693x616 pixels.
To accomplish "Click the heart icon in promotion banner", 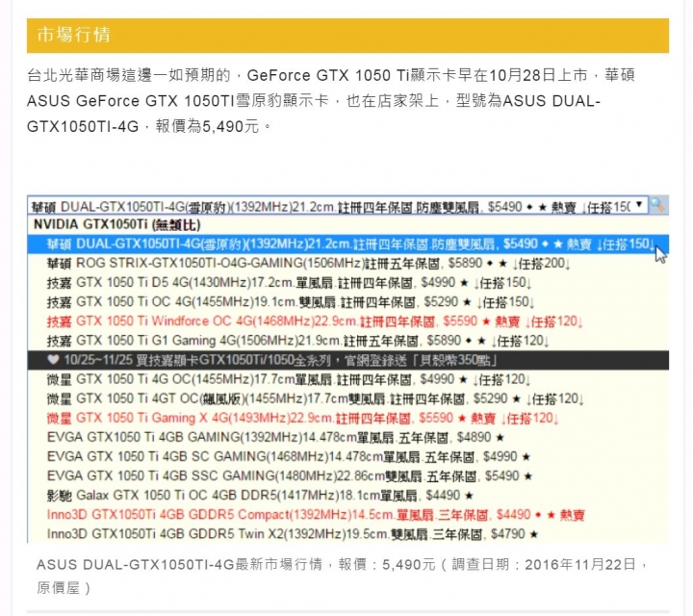I will [x=53, y=360].
